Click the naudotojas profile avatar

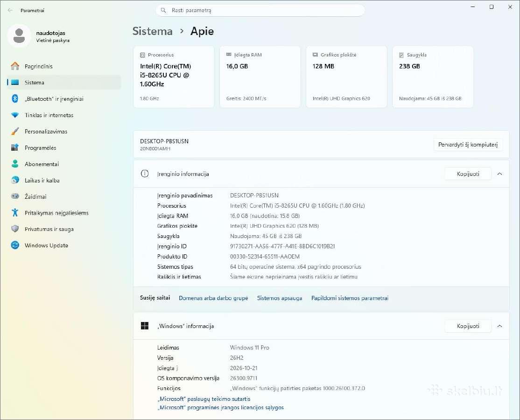(19, 36)
